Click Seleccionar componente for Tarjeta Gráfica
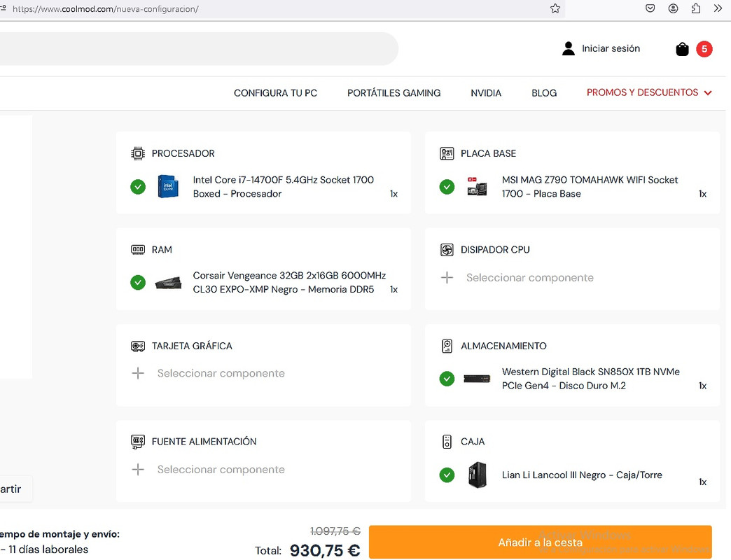731x560 pixels. pyautogui.click(x=221, y=373)
